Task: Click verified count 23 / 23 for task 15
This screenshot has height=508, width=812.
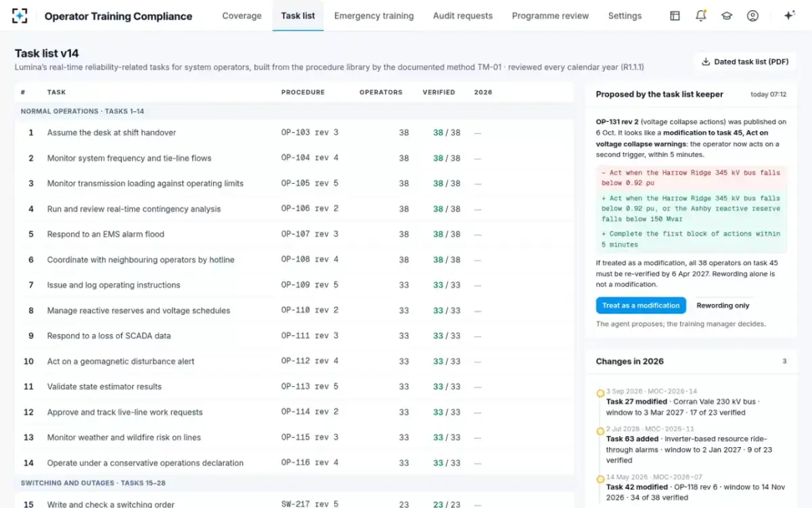Action: point(447,504)
